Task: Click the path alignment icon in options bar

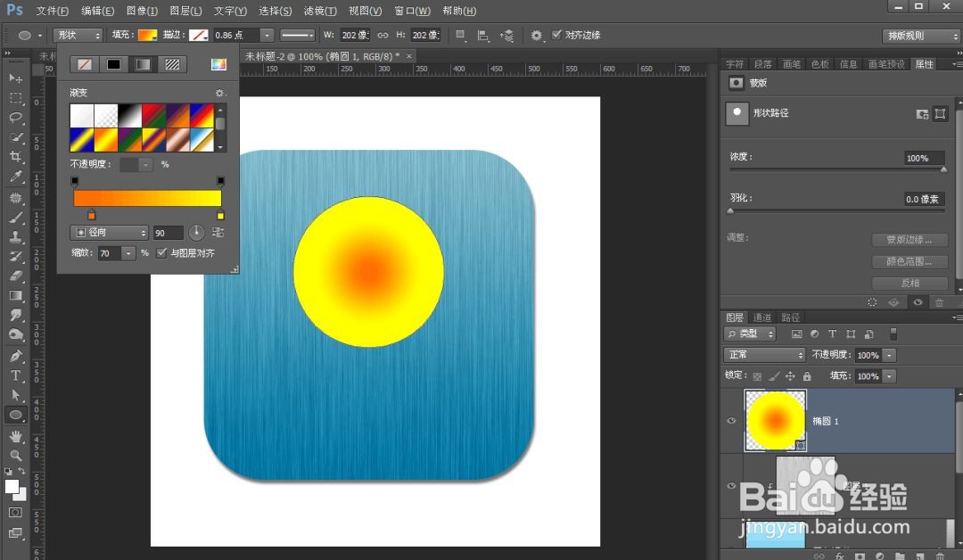Action: click(x=483, y=36)
